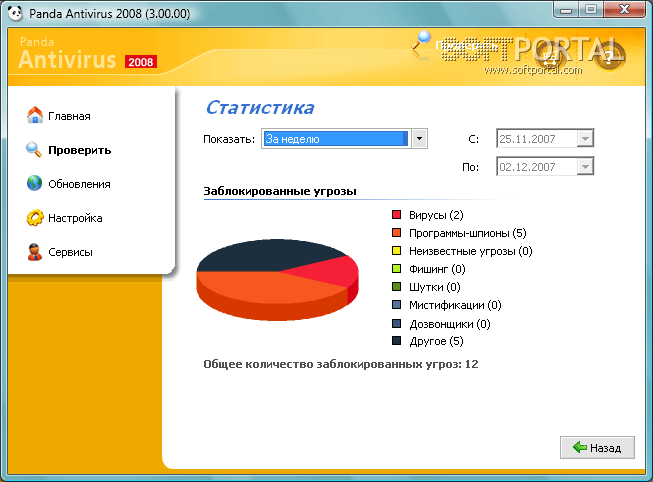Click the light green Фишинг swatch
This screenshot has width=653, height=482.
point(396,268)
